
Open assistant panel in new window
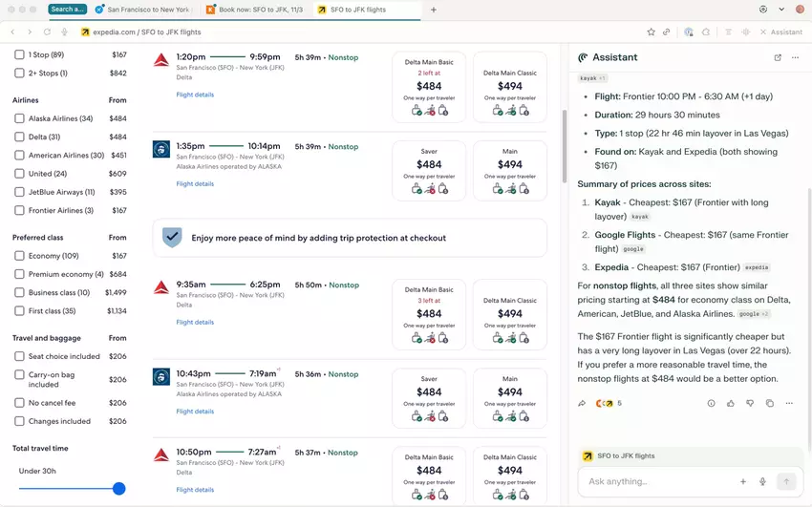coord(778,57)
